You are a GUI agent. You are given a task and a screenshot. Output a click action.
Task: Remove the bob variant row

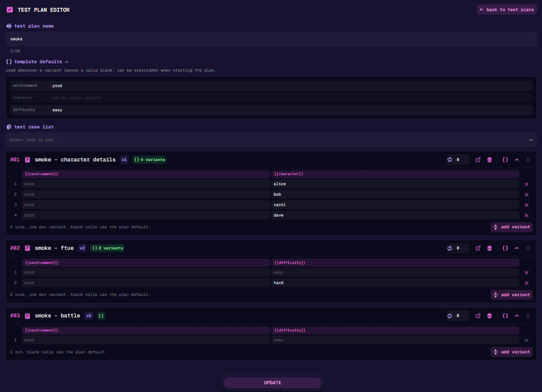click(527, 195)
